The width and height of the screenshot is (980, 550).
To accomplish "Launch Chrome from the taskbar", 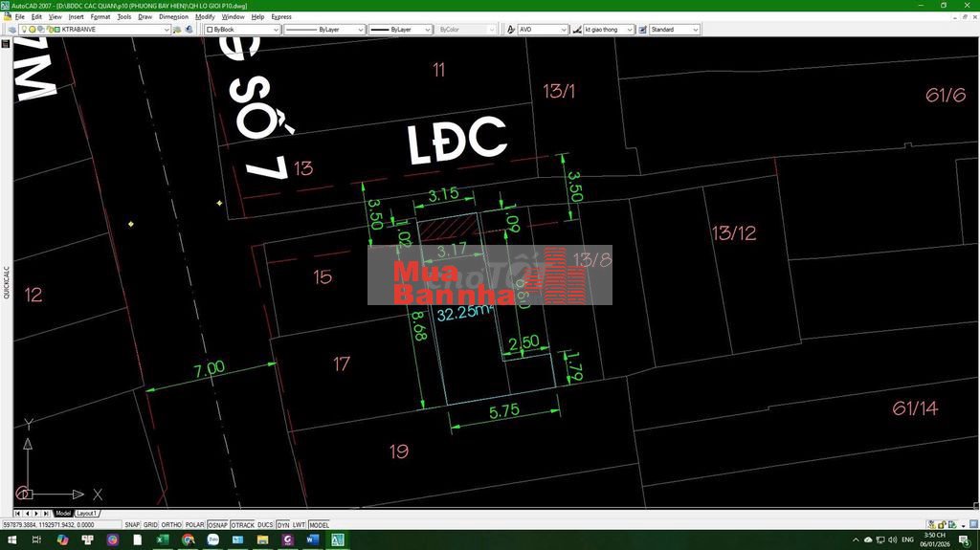I will [188, 540].
